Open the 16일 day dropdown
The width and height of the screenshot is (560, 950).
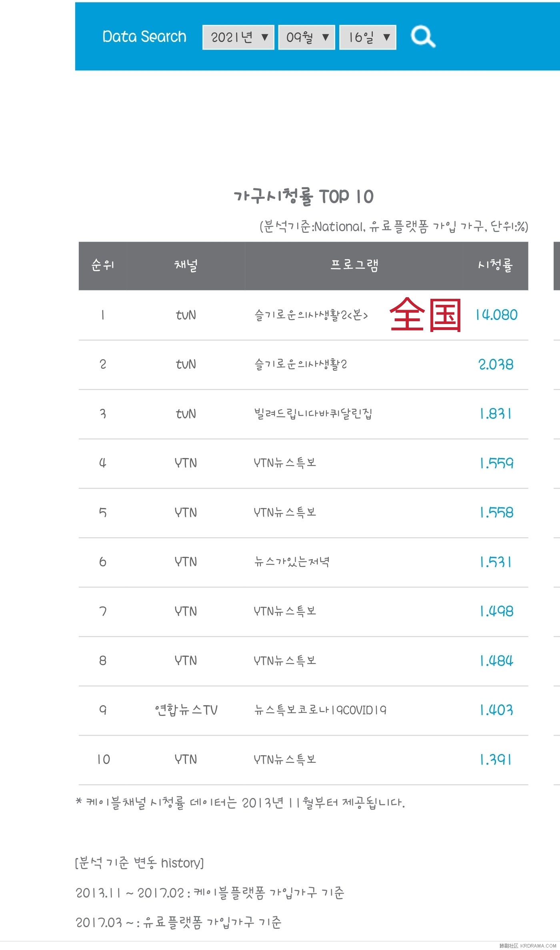(x=368, y=38)
